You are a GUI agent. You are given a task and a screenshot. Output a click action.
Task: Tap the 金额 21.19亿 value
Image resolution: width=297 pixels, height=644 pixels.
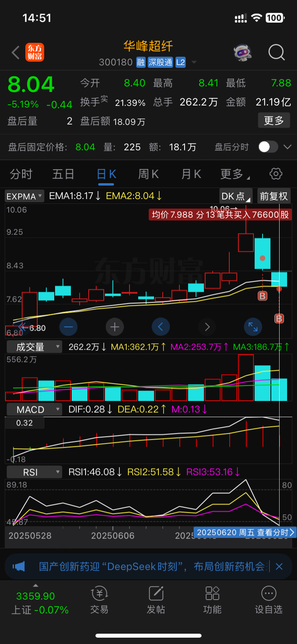(x=273, y=102)
